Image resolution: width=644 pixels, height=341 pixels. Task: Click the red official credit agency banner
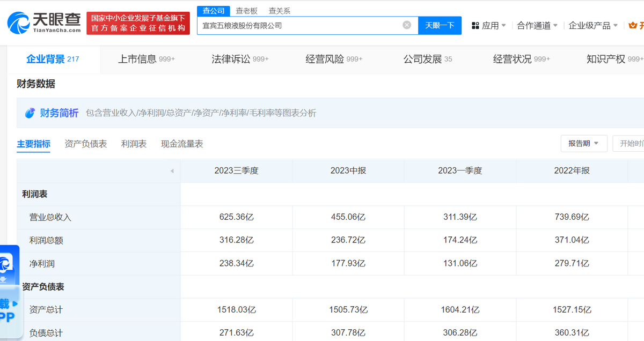point(138,23)
